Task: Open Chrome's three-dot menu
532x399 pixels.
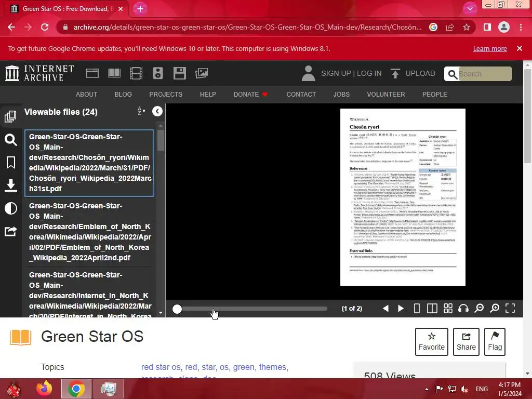Action: (521, 27)
